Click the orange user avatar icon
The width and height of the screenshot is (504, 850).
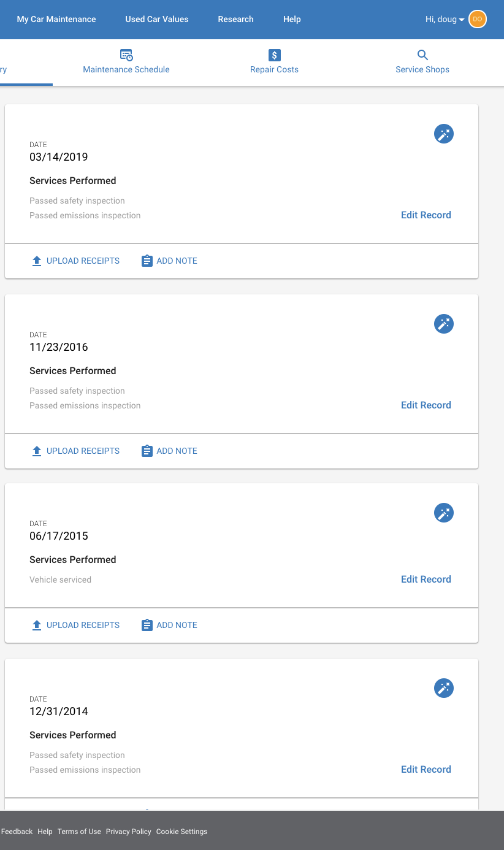[478, 19]
